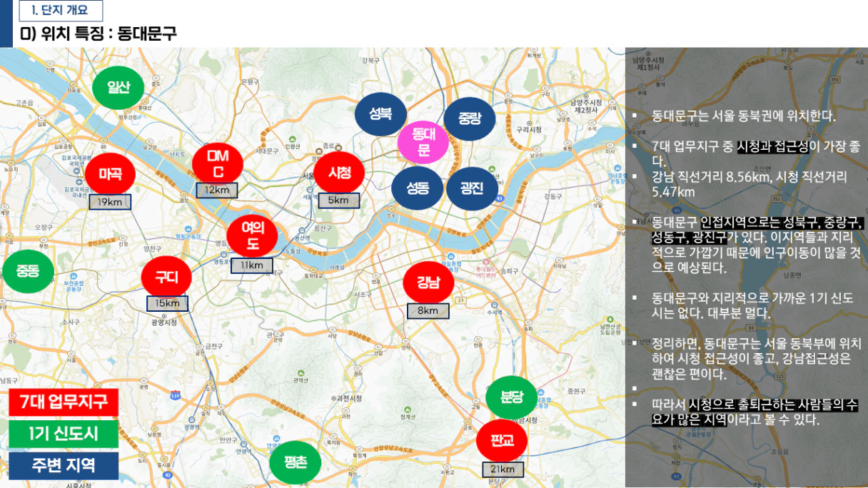The width and height of the screenshot is (868, 488).
Task: Click the highlighted text '시청과 접근성'
Action: [x=772, y=146]
